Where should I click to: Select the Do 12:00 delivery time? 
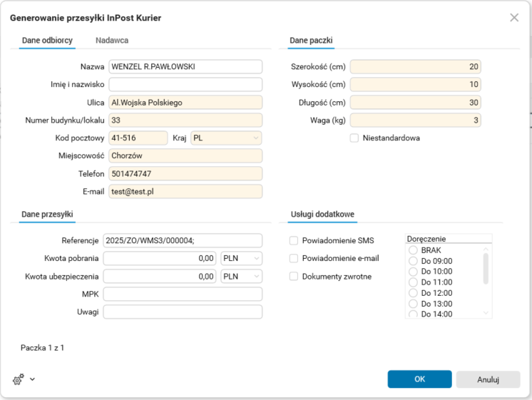tap(413, 293)
